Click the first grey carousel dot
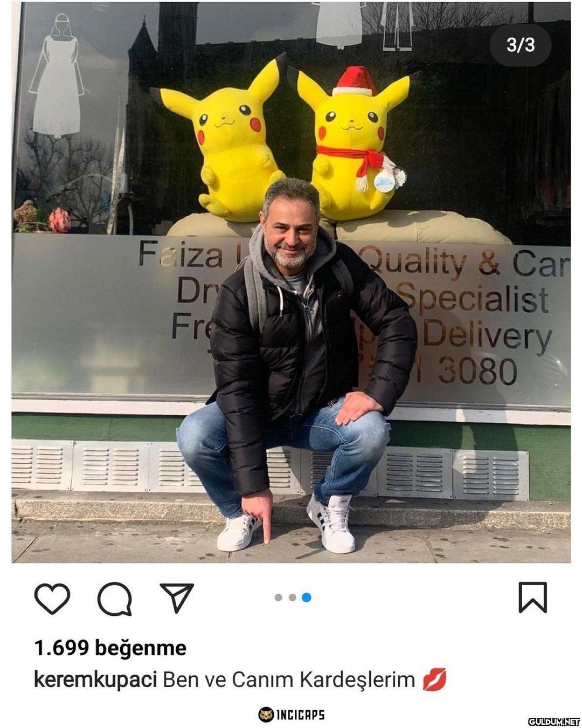Screen dimensions: 582x728 pyautogui.click(x=279, y=597)
